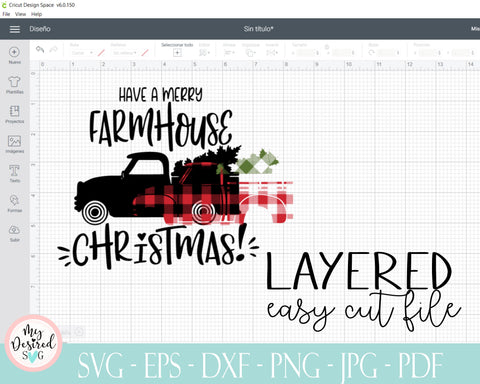
Task: Expand the Invertir flip dropdown
Action: tap(272, 53)
